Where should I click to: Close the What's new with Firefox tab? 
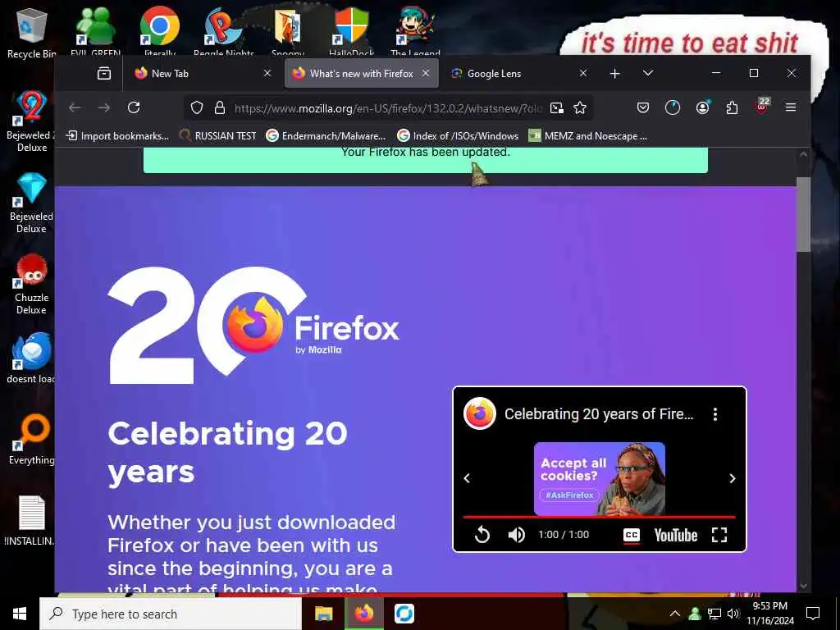426,73
